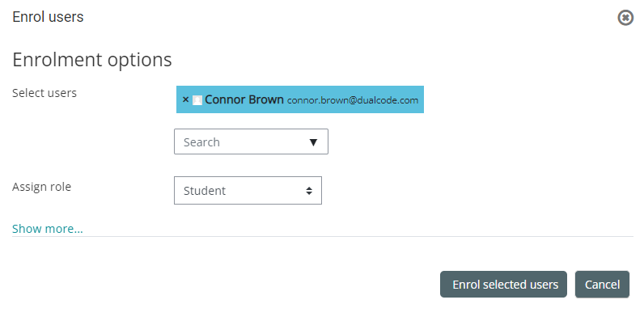Image resolution: width=644 pixels, height=321 pixels.
Task: Focus the Search users input field
Action: pyautogui.click(x=240, y=142)
